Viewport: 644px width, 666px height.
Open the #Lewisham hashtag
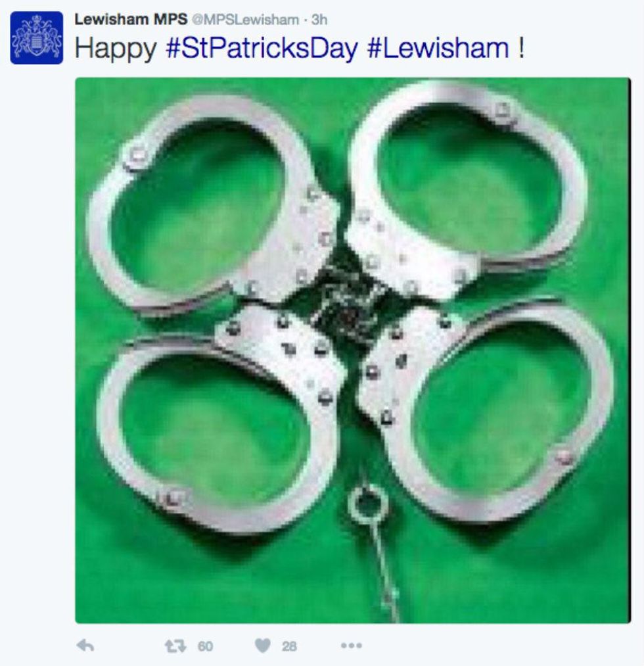(x=438, y=48)
